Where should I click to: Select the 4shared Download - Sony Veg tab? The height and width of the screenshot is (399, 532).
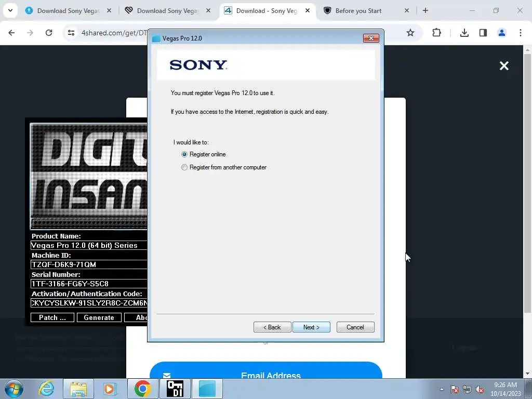point(267,11)
